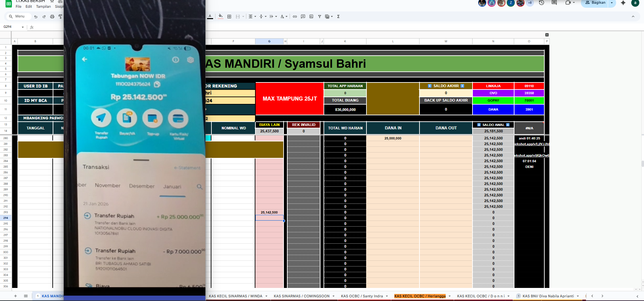This screenshot has height=301, width=644.
Task: Click the SALDO AKHIR header cell
Action: (446, 86)
